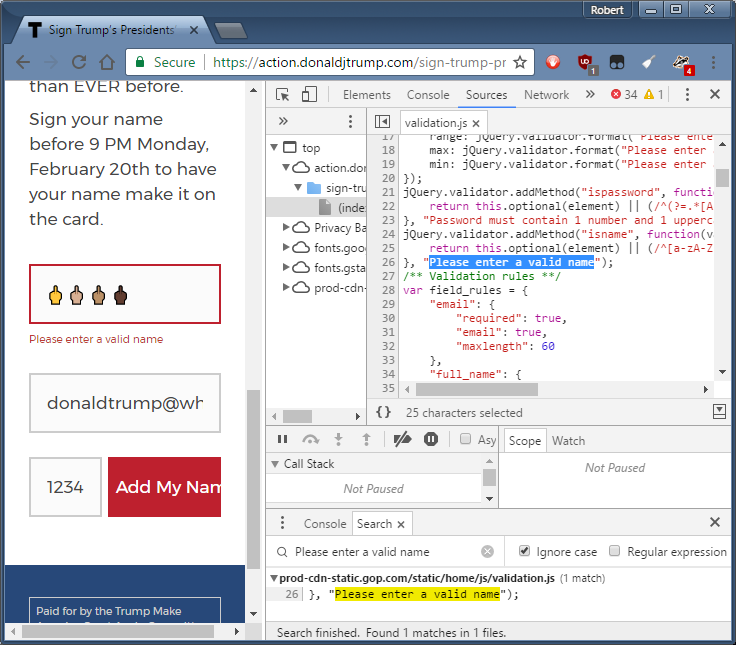Open the red Vivaldi-style extension icon
This screenshot has width=736, height=645.
click(553, 62)
